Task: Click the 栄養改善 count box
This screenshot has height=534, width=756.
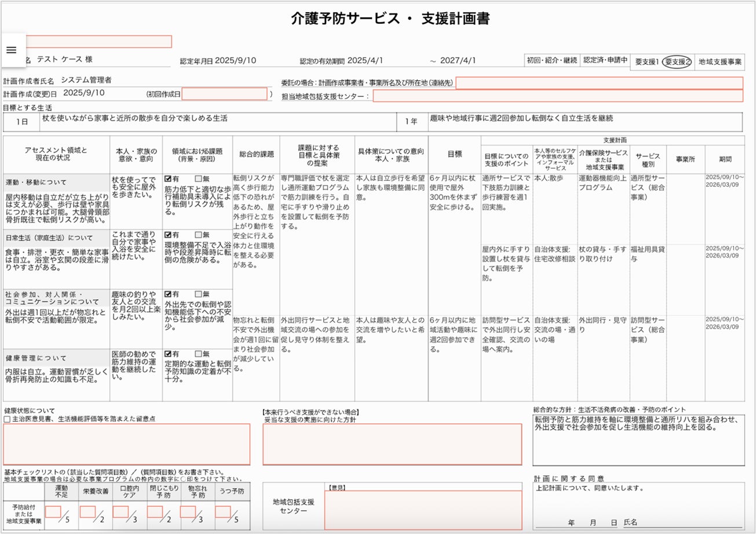Action: coord(87,512)
